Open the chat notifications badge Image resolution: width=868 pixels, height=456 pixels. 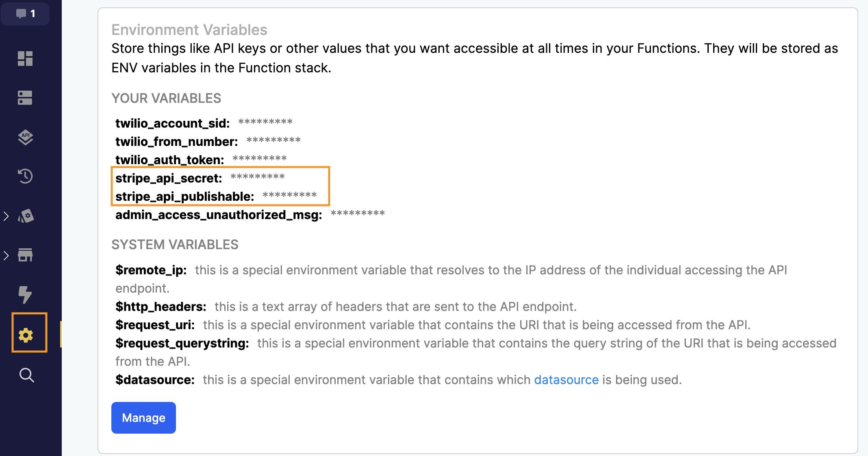(25, 14)
